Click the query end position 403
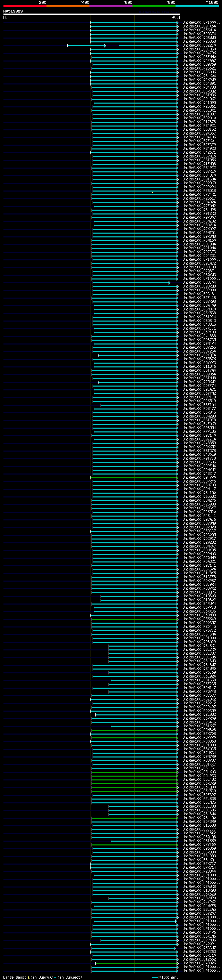 click(175, 17)
